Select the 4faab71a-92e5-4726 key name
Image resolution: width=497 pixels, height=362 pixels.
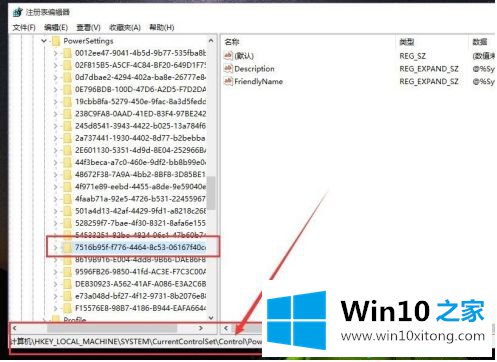pyautogui.click(x=140, y=199)
